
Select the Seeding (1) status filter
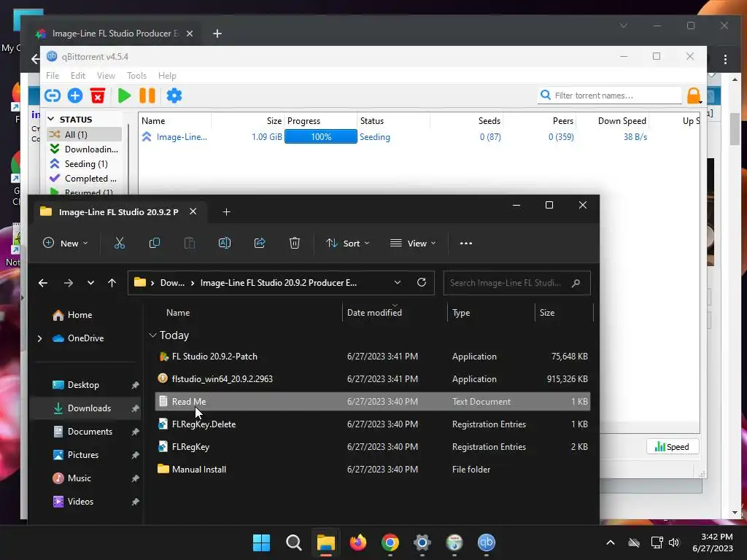coord(85,164)
